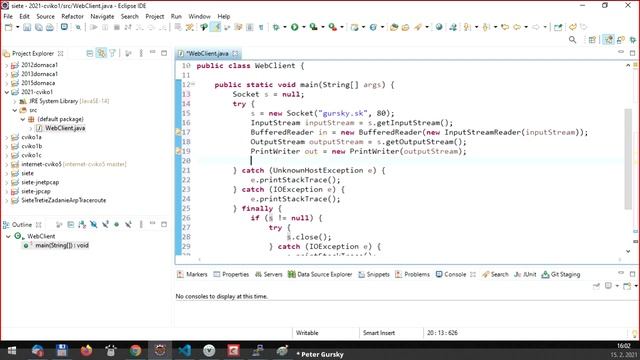
Task: Close the Project Explorer view
Action: 61,53
